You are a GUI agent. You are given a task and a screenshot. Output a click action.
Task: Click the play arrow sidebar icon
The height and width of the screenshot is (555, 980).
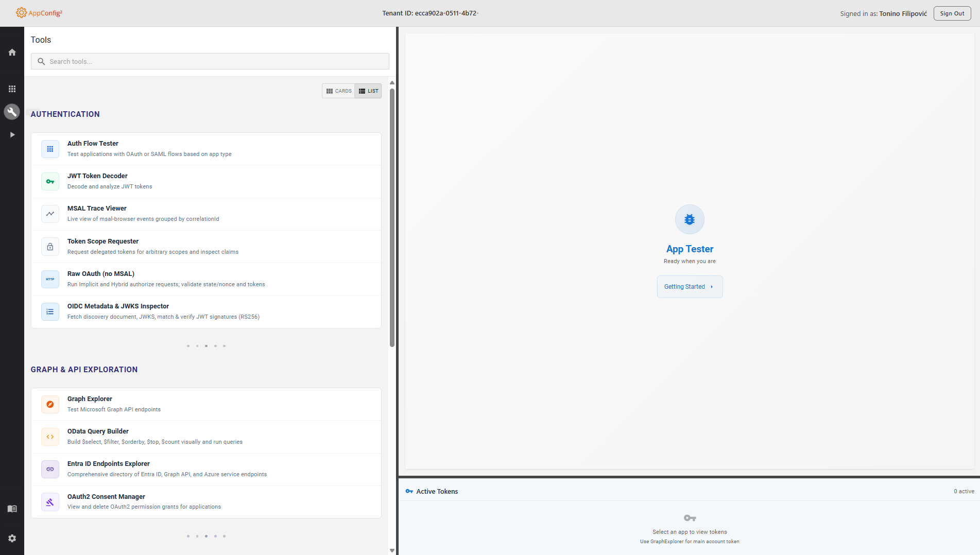pos(12,134)
